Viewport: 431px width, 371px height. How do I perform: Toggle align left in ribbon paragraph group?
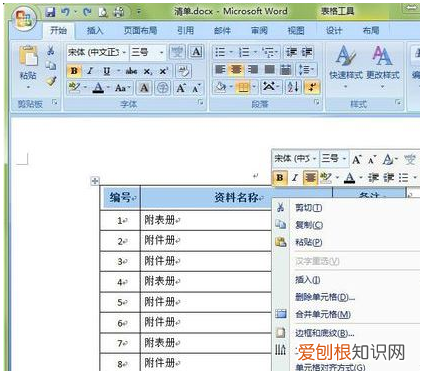tap(220, 69)
